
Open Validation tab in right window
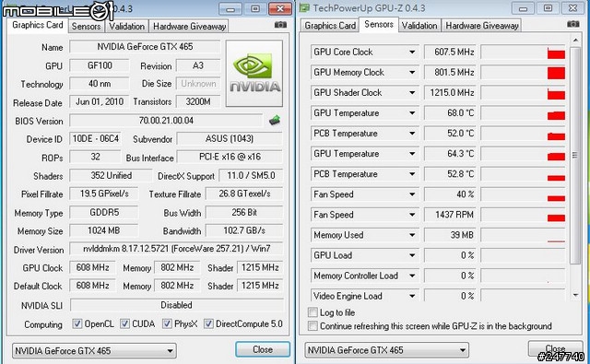[x=419, y=26]
